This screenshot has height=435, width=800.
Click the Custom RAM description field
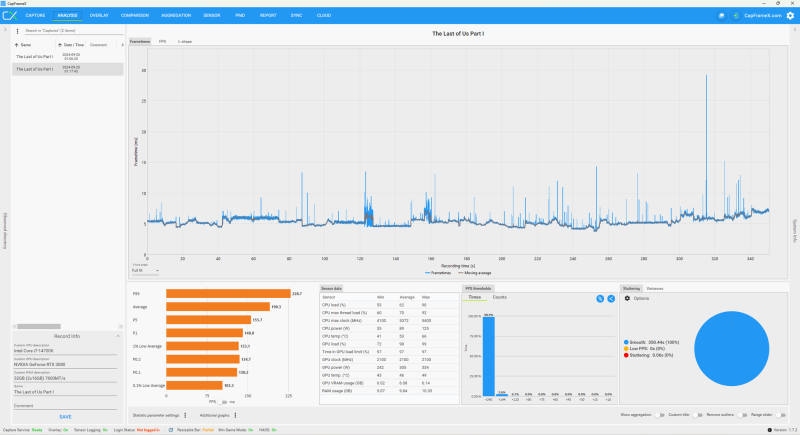point(65,376)
